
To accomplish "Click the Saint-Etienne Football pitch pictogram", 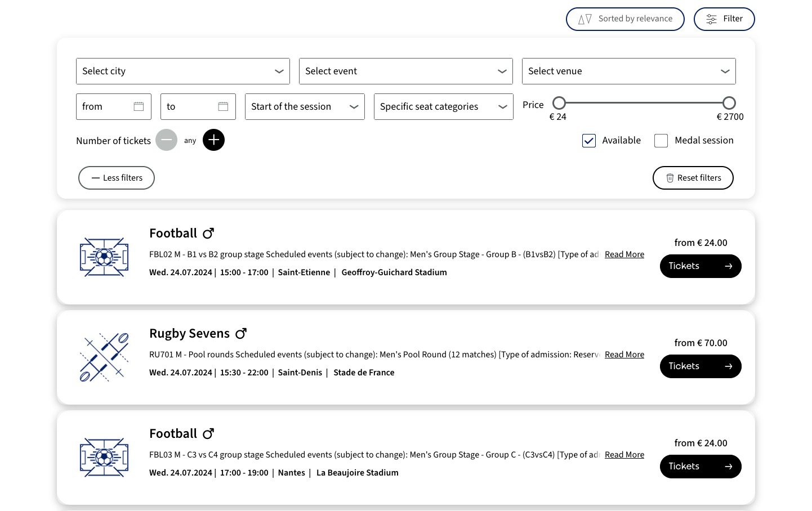I will coord(104,257).
